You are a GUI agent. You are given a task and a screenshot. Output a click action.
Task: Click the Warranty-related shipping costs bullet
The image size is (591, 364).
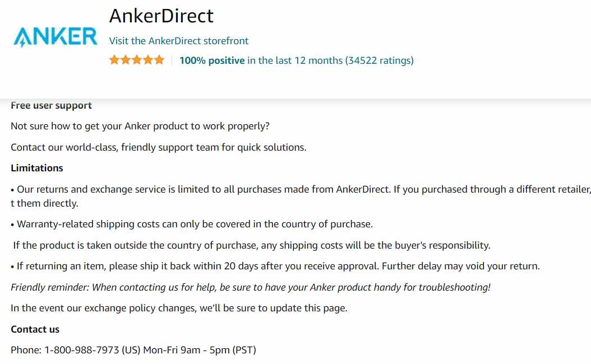pos(192,225)
